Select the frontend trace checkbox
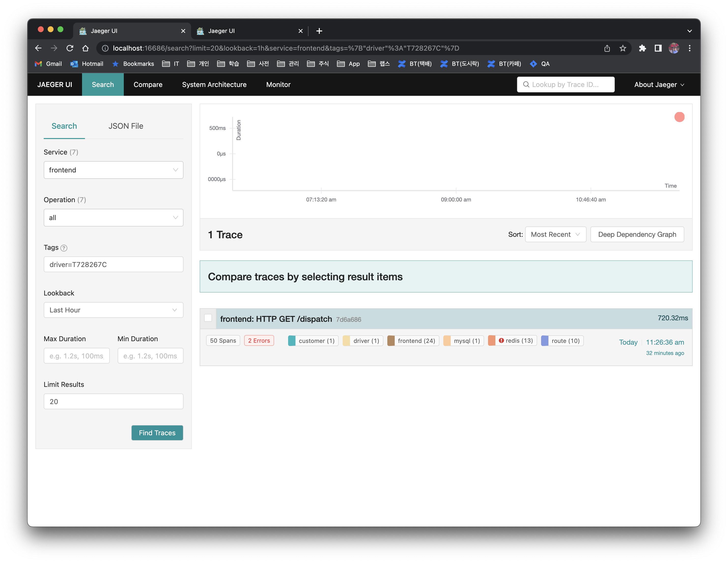This screenshot has width=728, height=563. 208,318
